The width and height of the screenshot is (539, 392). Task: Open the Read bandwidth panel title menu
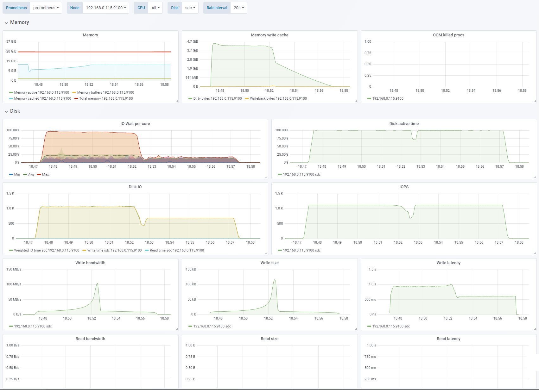(x=90, y=339)
